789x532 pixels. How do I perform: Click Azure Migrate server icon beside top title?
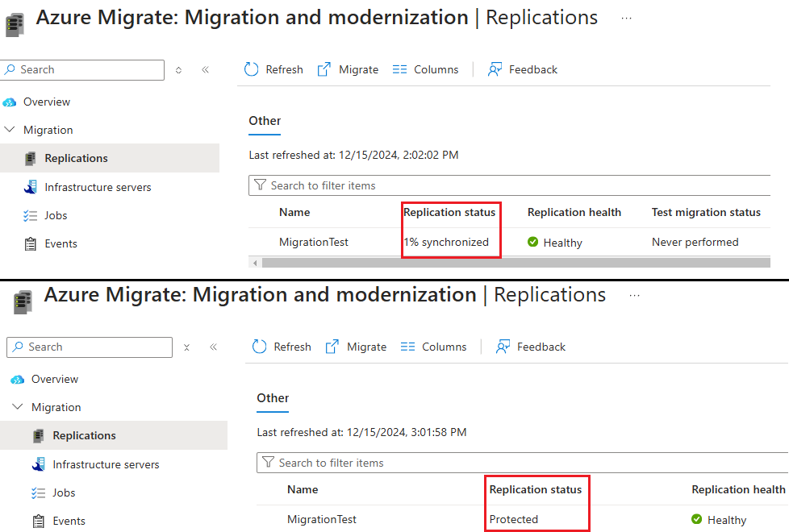coord(15,25)
